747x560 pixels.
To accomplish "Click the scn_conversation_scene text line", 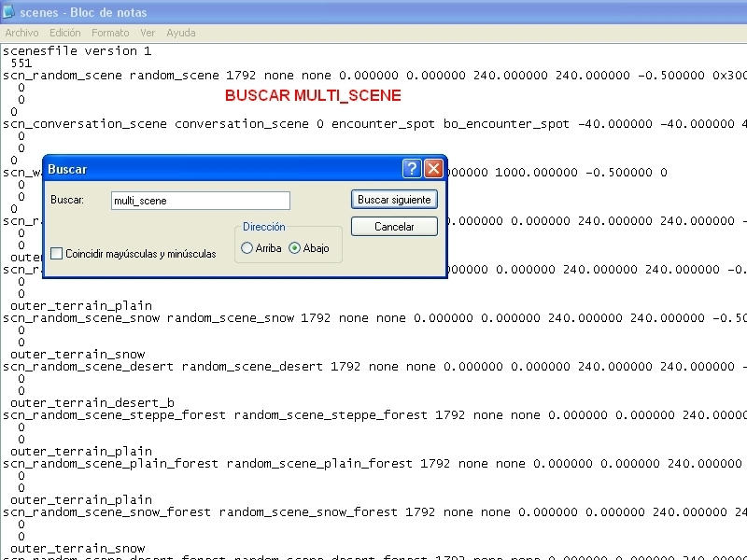I will coord(84,124).
